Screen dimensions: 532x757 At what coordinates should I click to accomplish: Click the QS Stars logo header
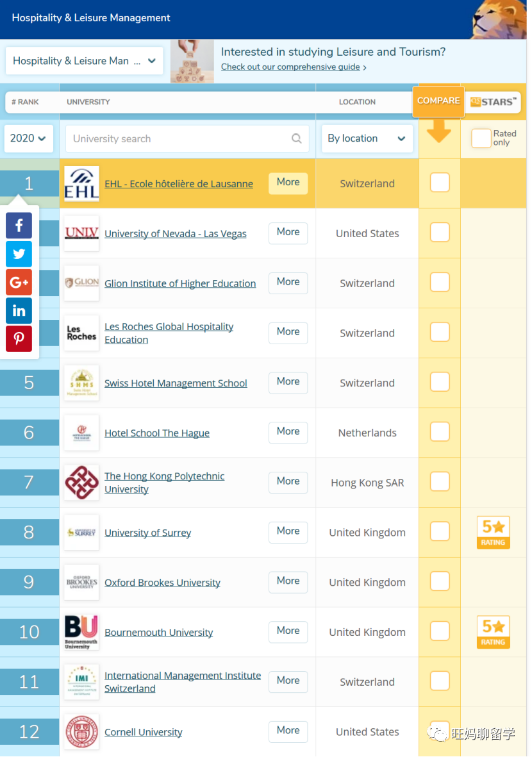[493, 102]
